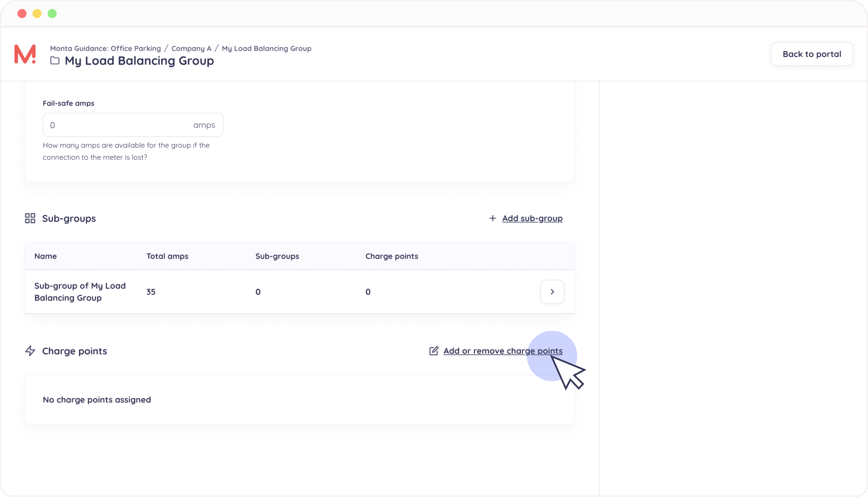Open the sub-group row with the chevron arrow
Image resolution: width=868 pixels, height=497 pixels.
552,292
